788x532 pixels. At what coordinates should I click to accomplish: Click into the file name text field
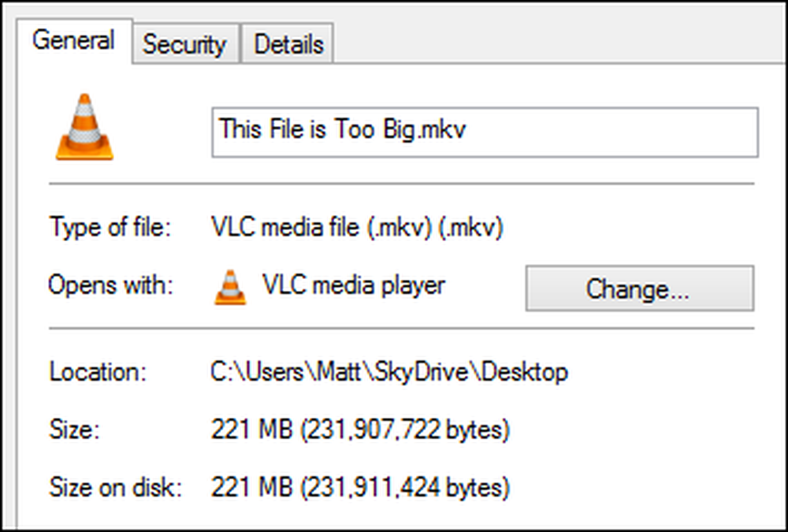[x=485, y=132]
